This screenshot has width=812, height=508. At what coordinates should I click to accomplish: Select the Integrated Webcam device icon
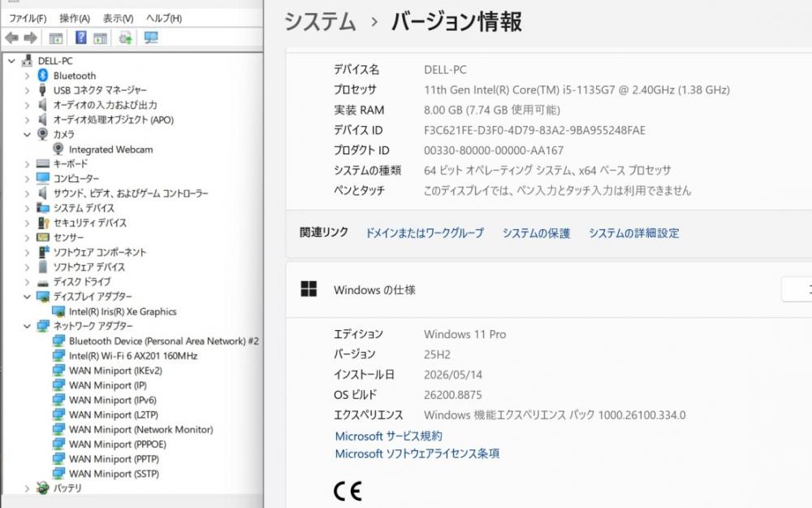(x=58, y=150)
